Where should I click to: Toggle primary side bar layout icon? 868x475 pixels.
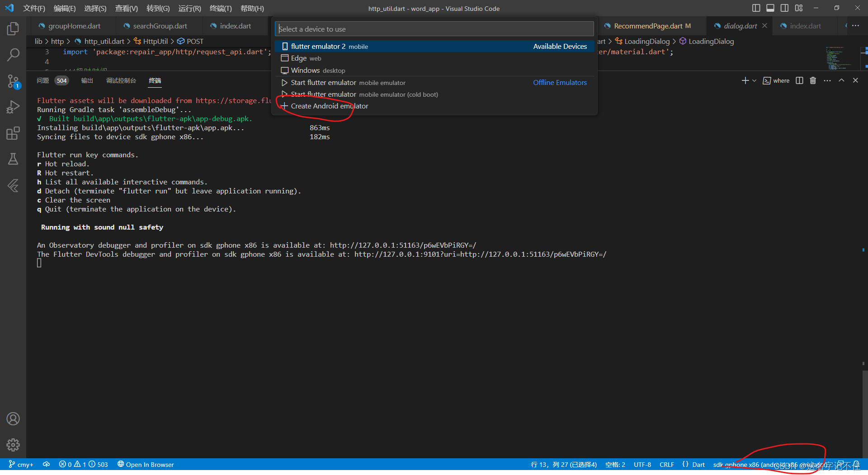(756, 8)
